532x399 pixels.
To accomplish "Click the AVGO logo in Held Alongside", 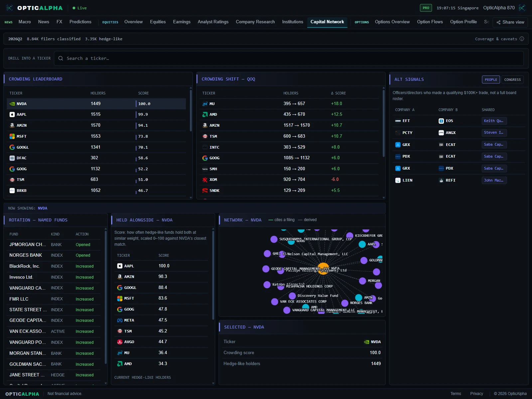I will [120, 342].
